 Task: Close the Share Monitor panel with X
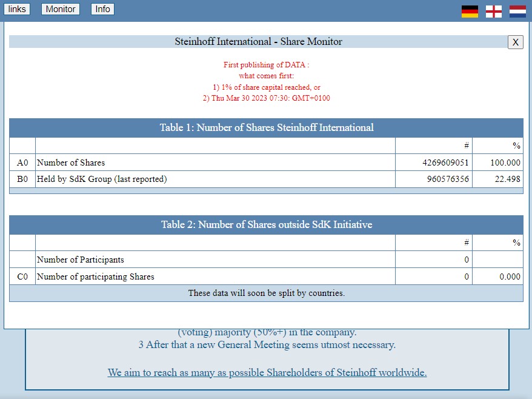(x=515, y=42)
